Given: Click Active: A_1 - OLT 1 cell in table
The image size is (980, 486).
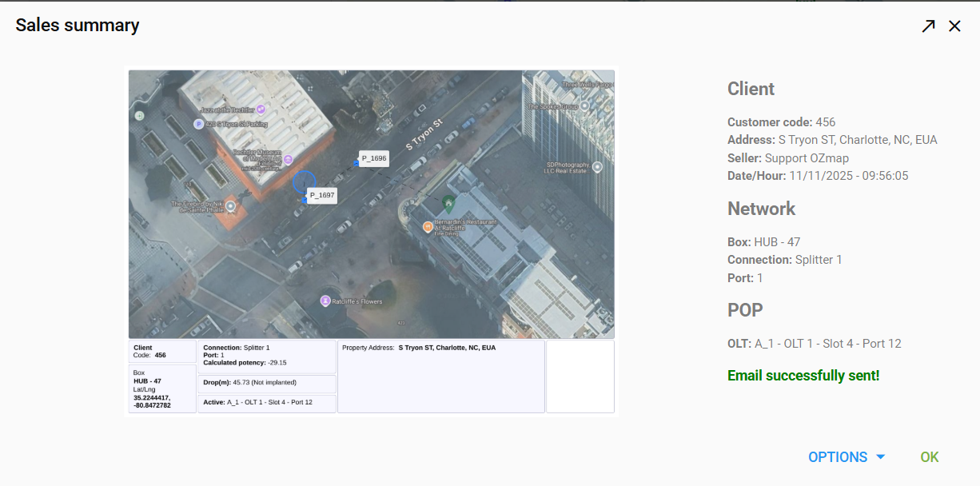Looking at the screenshot, I should [267, 403].
